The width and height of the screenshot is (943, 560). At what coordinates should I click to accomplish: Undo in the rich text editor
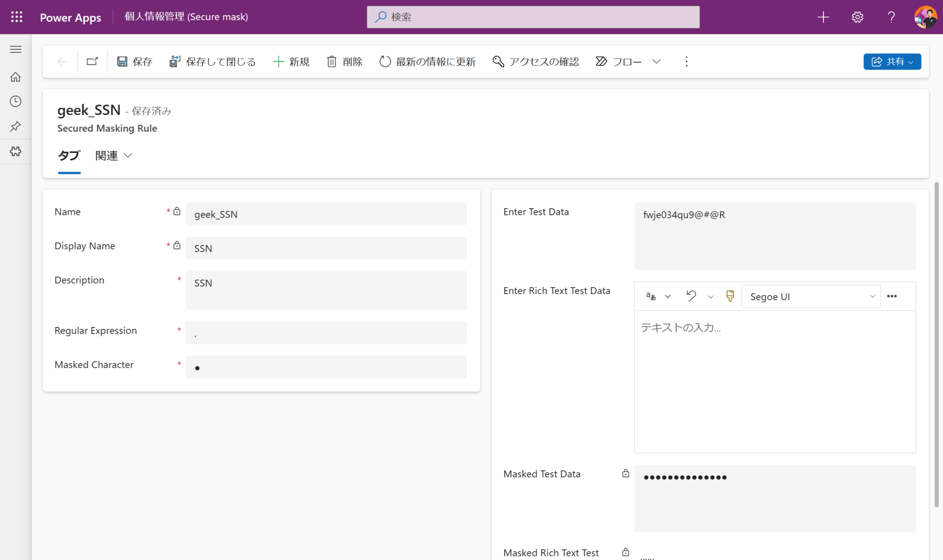[x=690, y=296]
